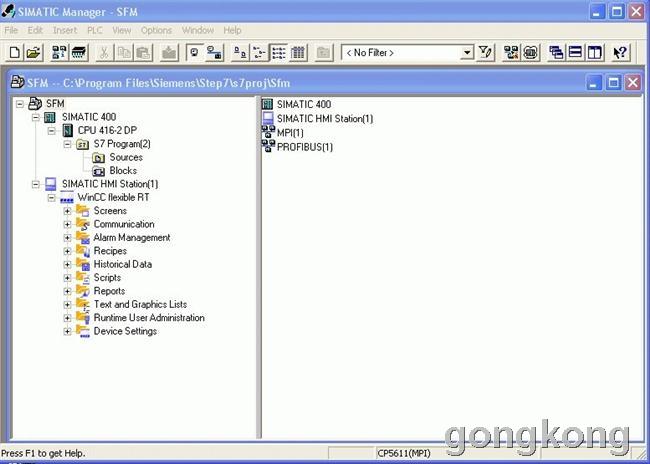The image size is (650, 464).
Task: Switch to Details view
Action: coord(298,53)
